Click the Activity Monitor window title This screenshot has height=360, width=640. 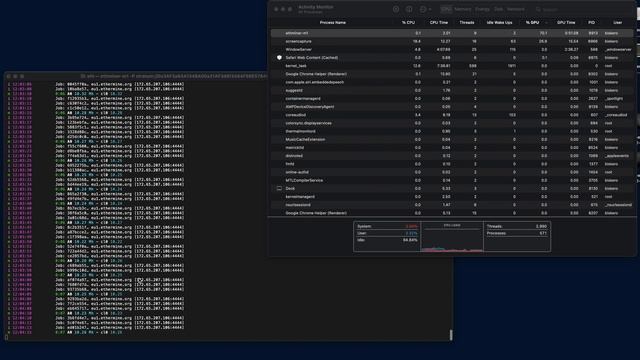(x=316, y=7)
